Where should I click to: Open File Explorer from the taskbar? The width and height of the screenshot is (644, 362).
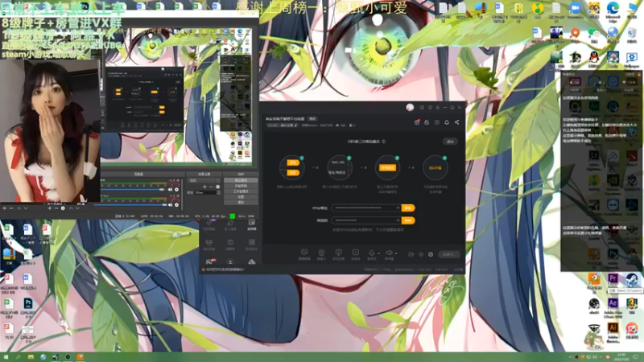[x=31, y=357]
